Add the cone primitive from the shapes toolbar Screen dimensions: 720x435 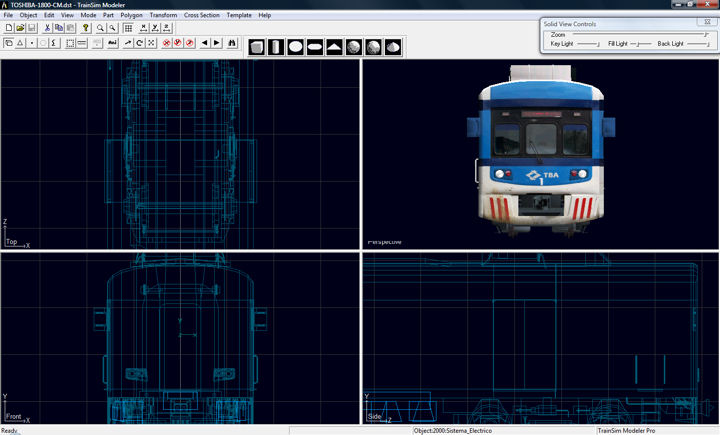333,47
